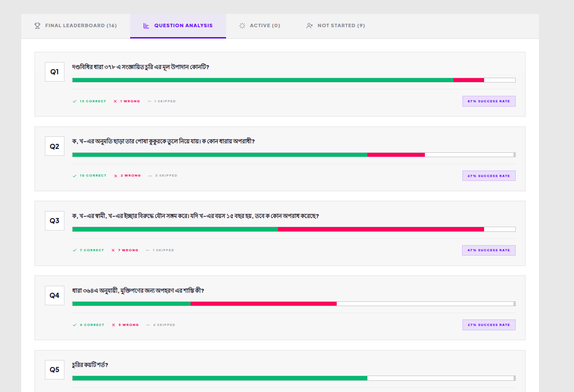
Task: Select the Question Analysis tab
Action: click(178, 25)
